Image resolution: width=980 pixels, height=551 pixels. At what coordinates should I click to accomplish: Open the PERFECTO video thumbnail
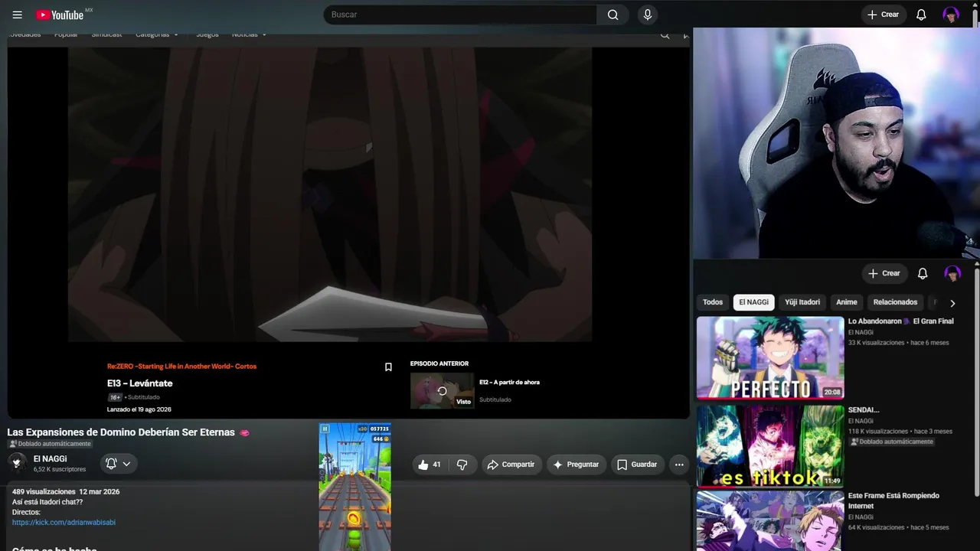coord(770,358)
